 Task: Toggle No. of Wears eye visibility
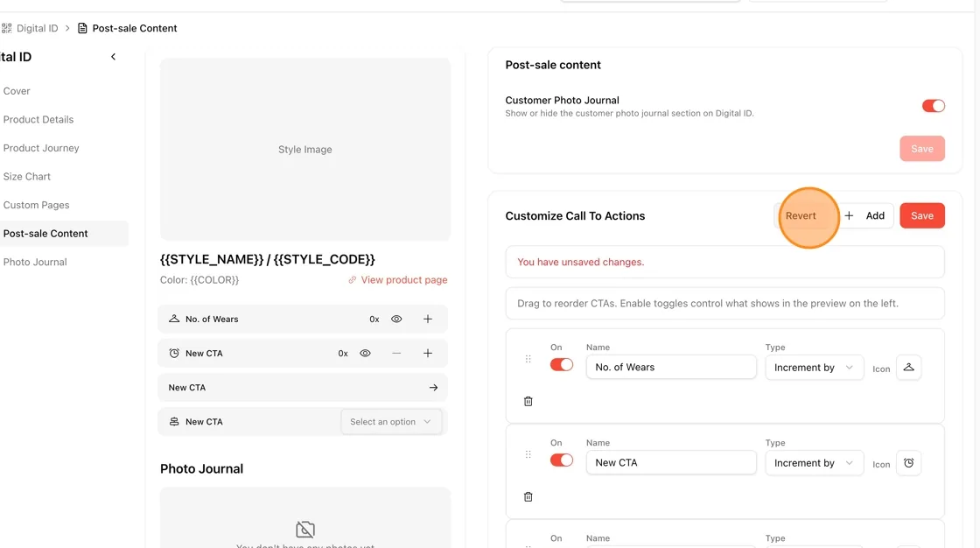(396, 319)
